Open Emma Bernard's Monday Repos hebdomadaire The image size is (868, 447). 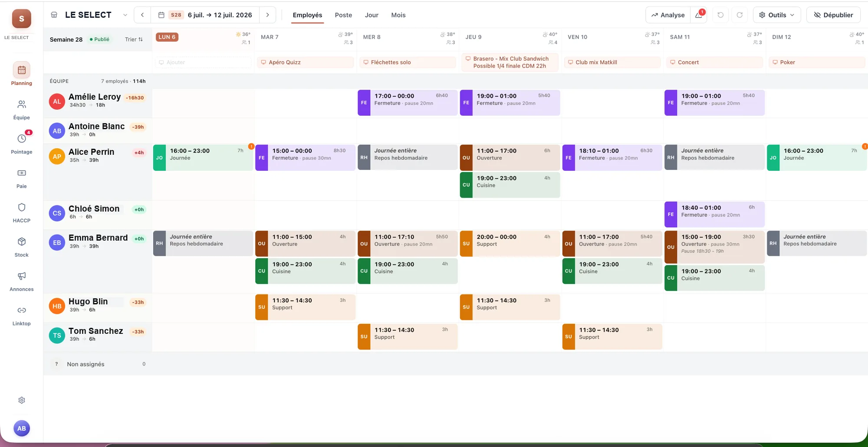[203, 243]
